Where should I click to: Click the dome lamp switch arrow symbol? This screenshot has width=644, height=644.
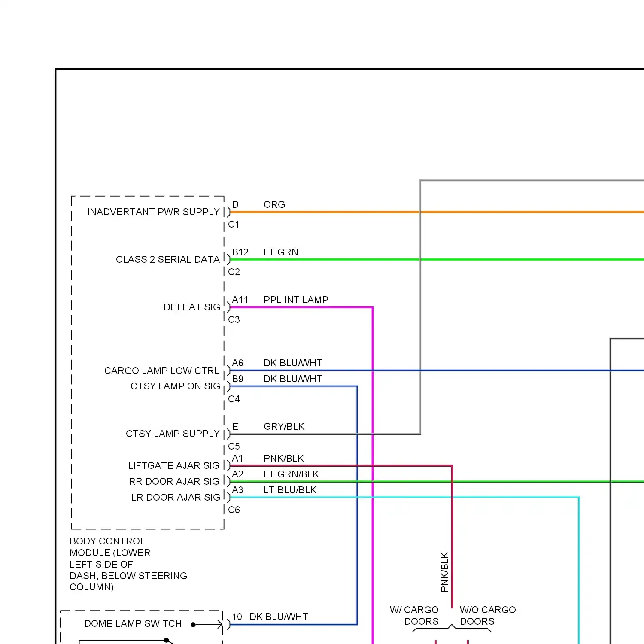coord(207,625)
